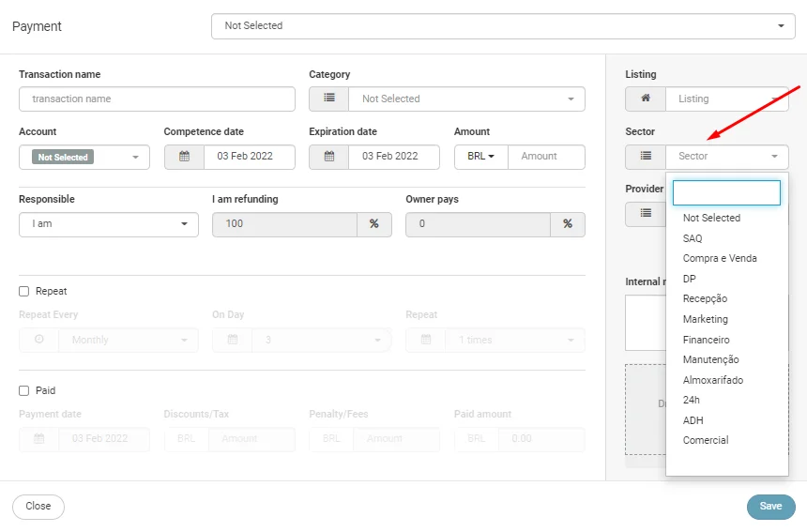Open the Payment 'Not Selected' dropdown at top
Screen dimensions: 807x532
coord(503,26)
